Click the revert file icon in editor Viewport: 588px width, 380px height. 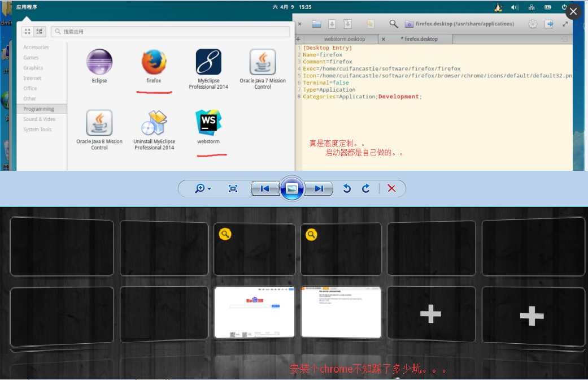pos(370,24)
